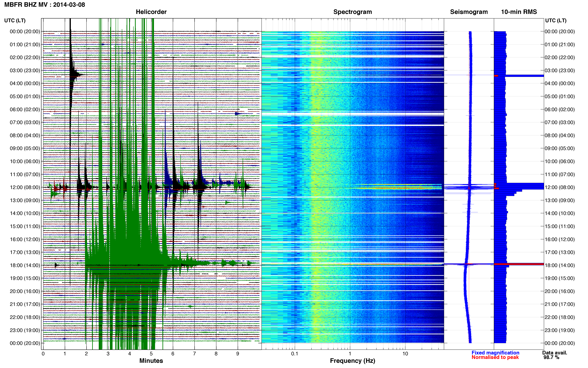
Task: Click the right 'UTC (LT)' axis label
Action: (x=556, y=20)
